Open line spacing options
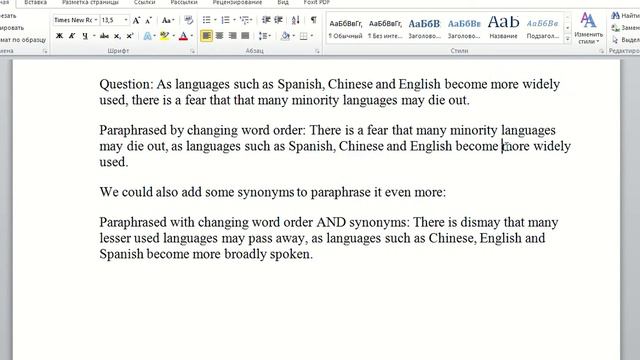The image size is (640, 360). (263, 36)
